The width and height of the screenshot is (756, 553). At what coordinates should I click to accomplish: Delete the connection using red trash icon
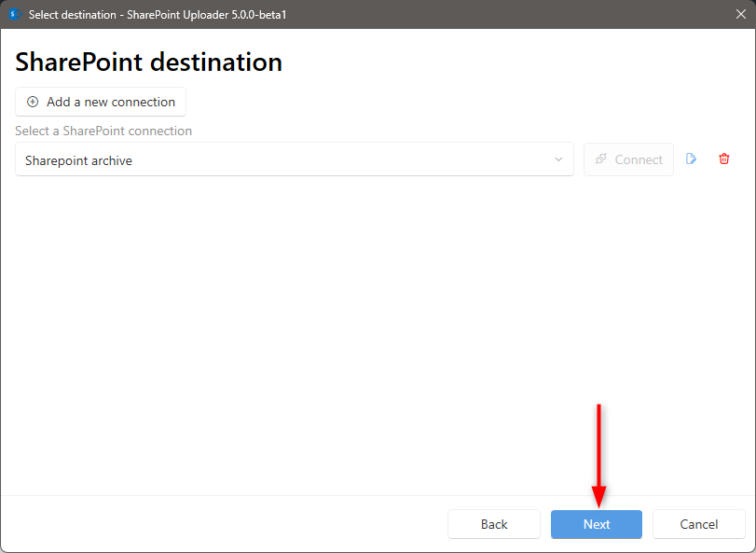tap(724, 159)
